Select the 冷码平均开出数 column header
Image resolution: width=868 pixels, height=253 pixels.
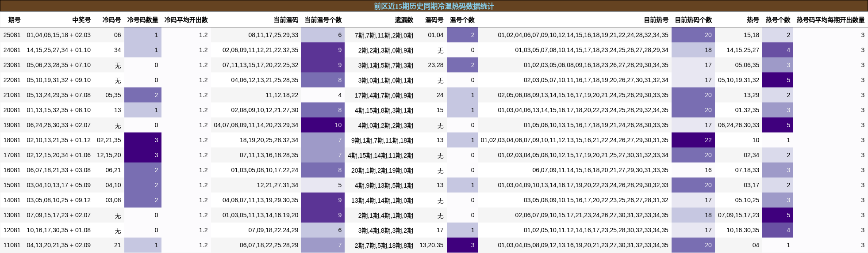186,20
